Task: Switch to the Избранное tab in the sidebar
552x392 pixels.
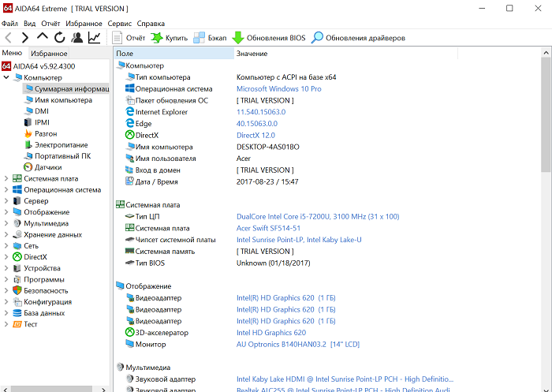Action: 49,54
